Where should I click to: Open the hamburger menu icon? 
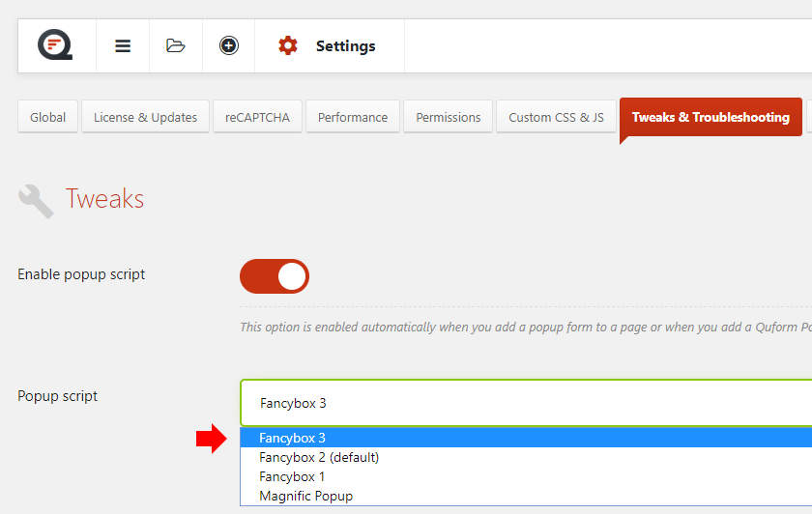123,46
